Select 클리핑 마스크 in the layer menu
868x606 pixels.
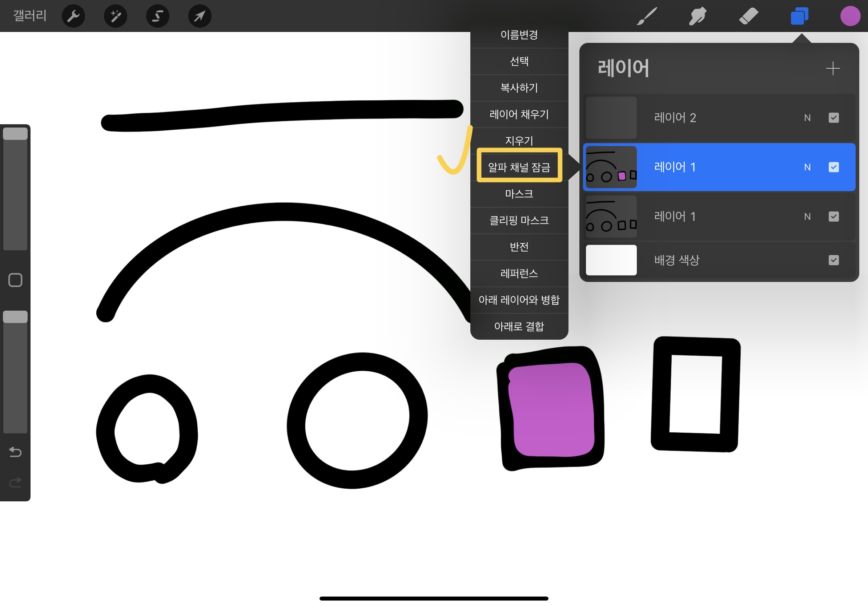[519, 220]
